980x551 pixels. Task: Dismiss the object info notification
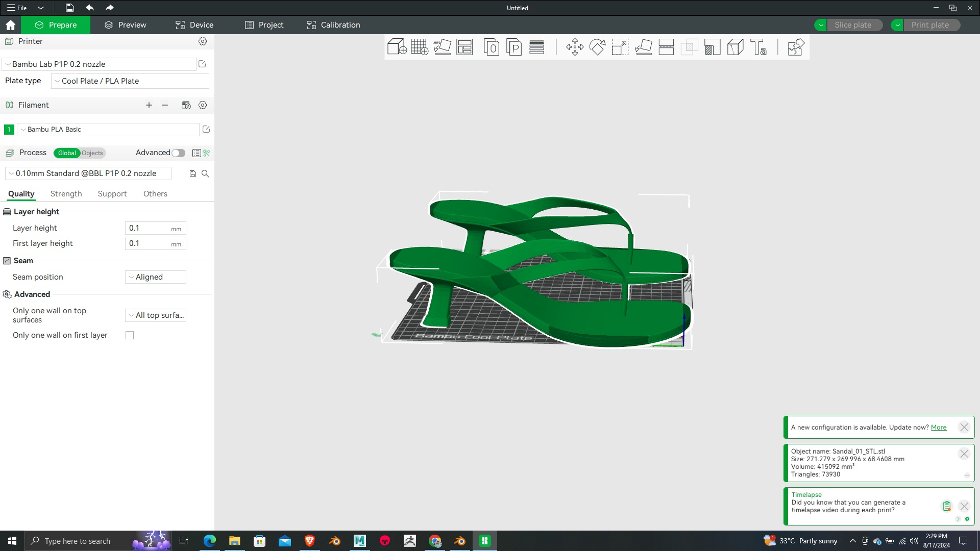(x=964, y=454)
